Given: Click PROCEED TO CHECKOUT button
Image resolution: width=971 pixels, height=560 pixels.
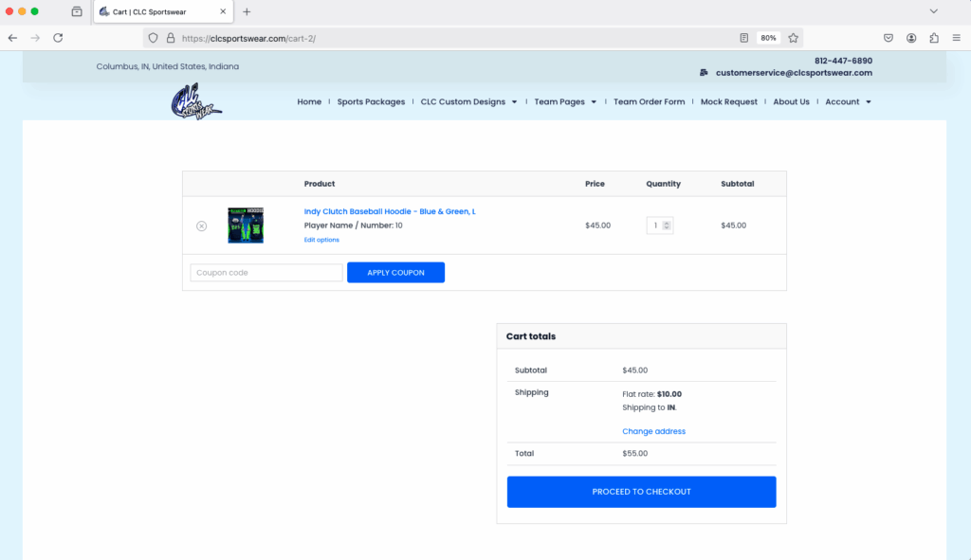Looking at the screenshot, I should click(x=642, y=492).
